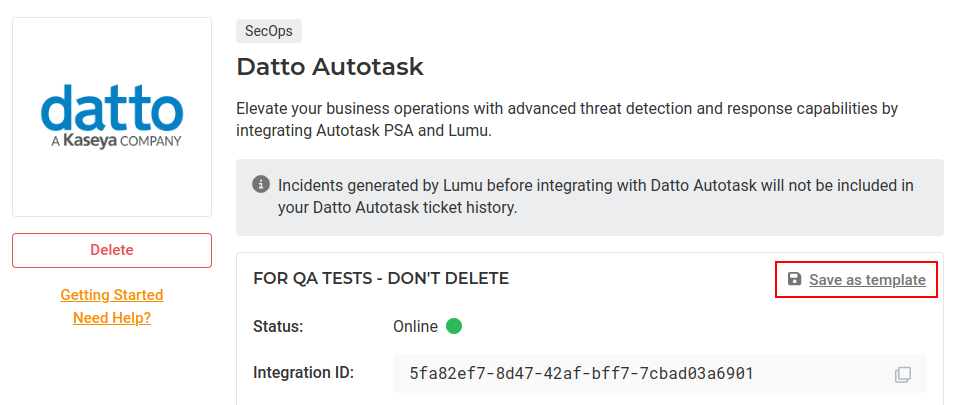955x405 pixels.
Task: Click the green Online status dot
Action: click(x=454, y=326)
